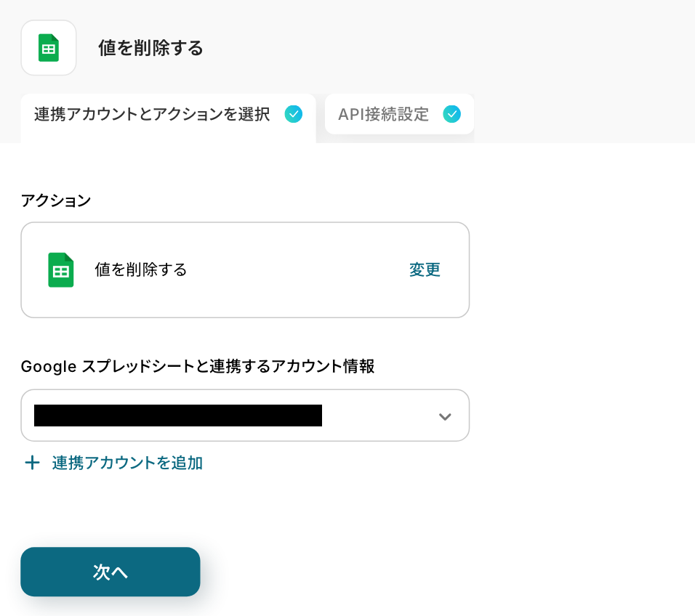Screen dimensions: 695x616
Task: Click the empty gray header right of API接続設定
Action: point(582,114)
